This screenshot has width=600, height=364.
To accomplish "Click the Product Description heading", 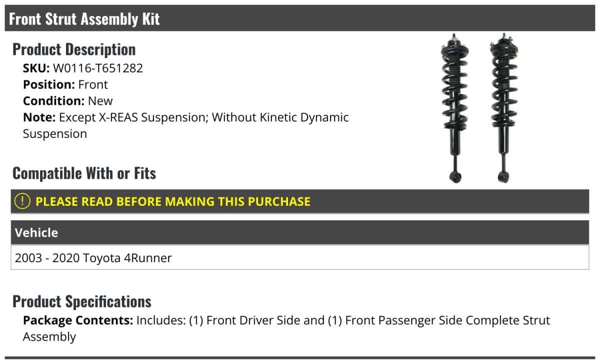I will (x=74, y=49).
